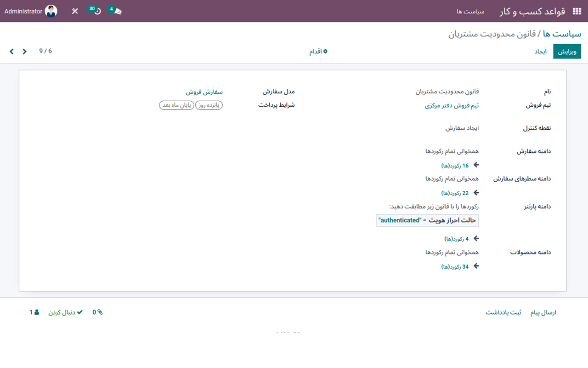Click the internal-link arrow beside 34 رکورد(ها)

(x=476, y=266)
